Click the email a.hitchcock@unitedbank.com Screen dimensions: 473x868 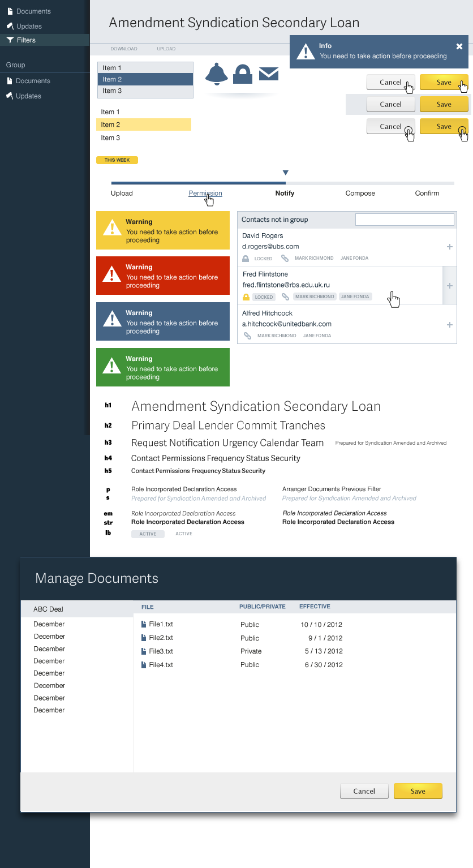click(287, 324)
